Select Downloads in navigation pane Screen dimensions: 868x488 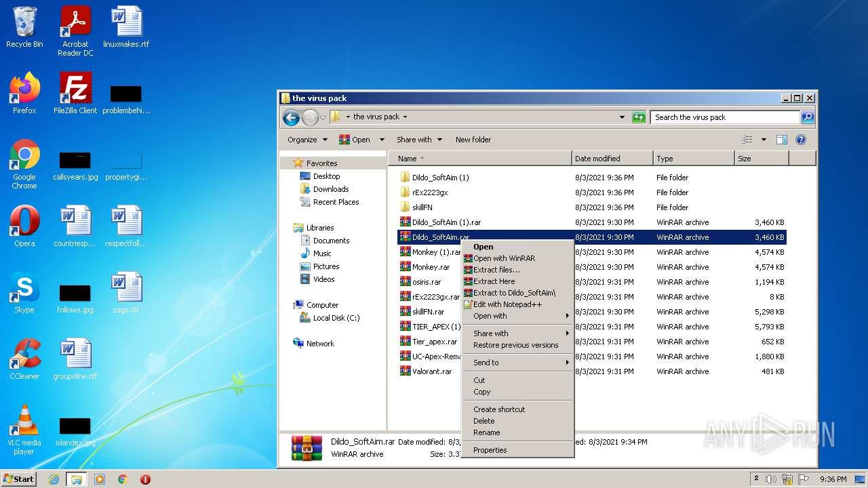click(331, 189)
